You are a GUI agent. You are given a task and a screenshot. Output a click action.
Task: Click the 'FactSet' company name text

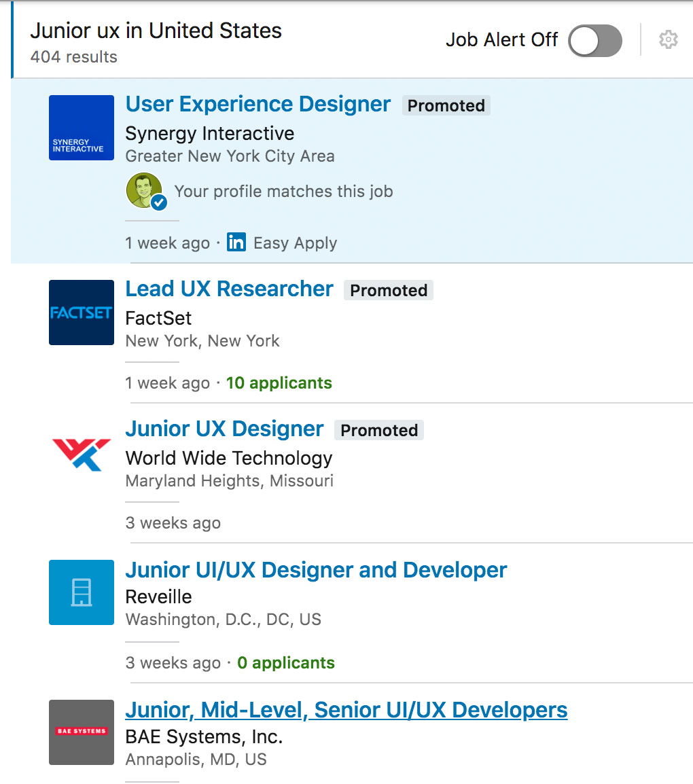(x=158, y=319)
